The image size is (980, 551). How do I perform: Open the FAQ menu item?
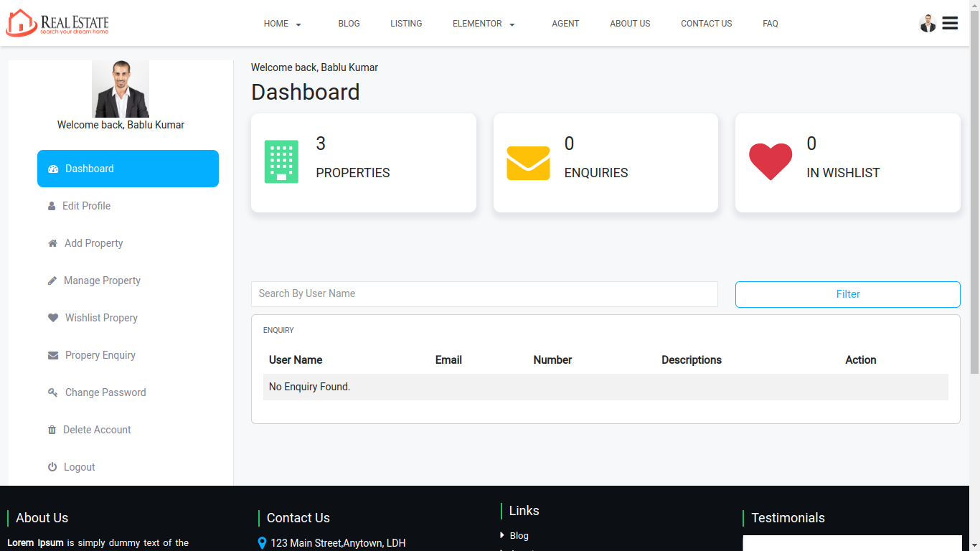pos(771,24)
